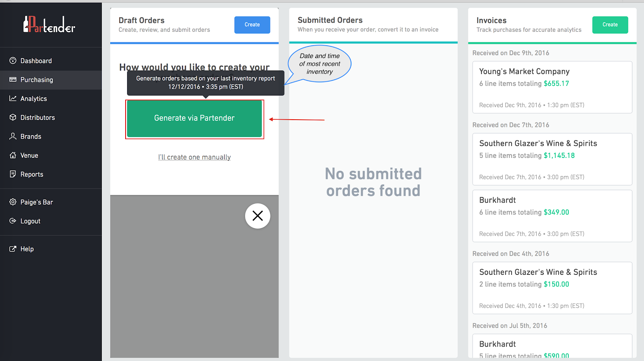
Task: Click "Received Dec 4th, 2016 • 1:30 pm" timestamp
Action: pyautogui.click(x=532, y=306)
